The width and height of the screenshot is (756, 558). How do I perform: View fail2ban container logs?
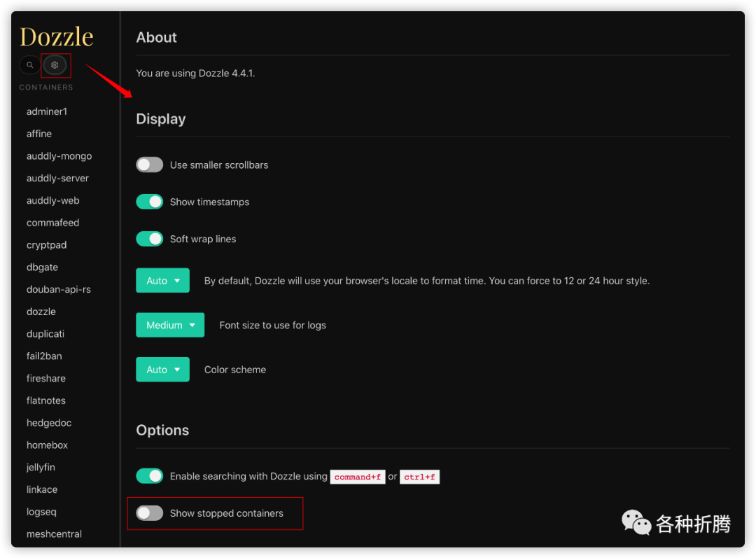[x=44, y=356]
